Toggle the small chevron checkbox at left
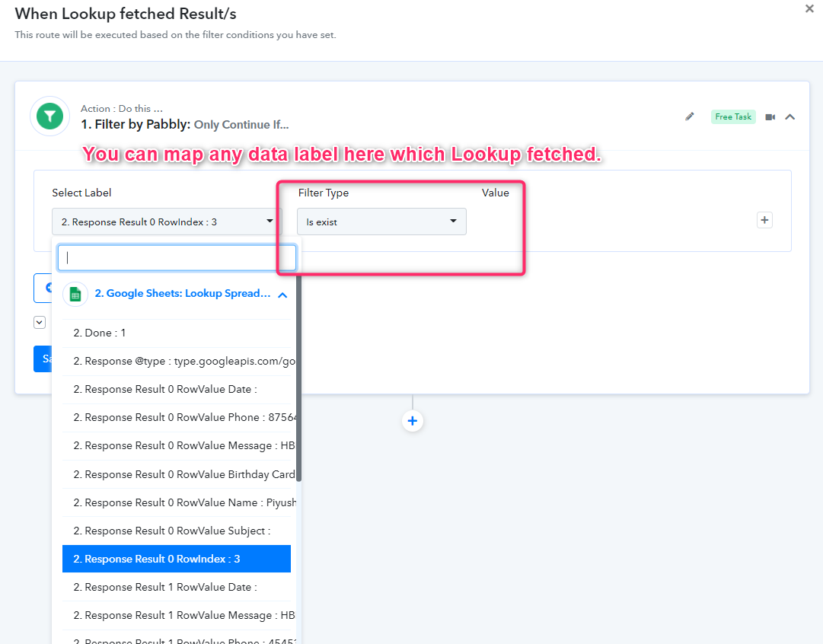Viewport: 823px width, 644px height. (x=40, y=323)
